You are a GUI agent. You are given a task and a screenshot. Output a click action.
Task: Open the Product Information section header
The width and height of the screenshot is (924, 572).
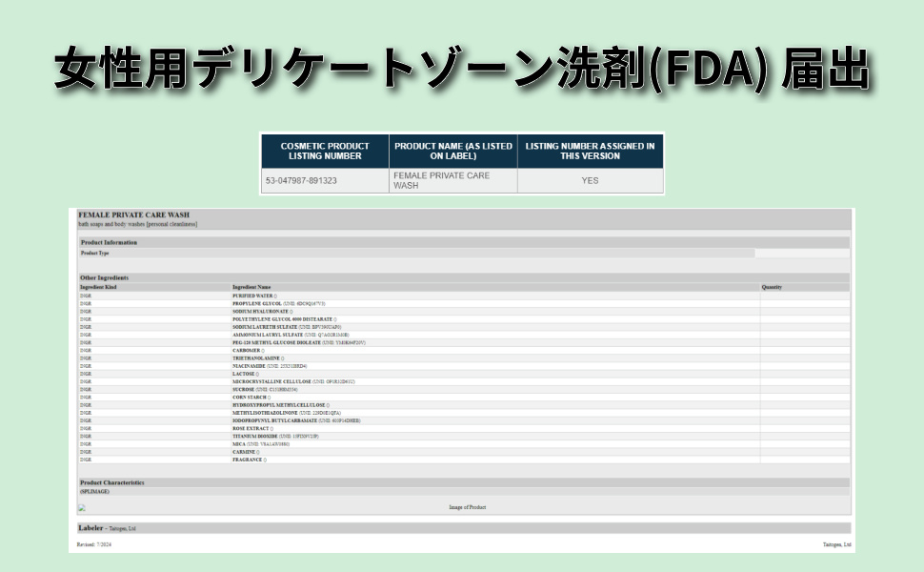click(x=109, y=242)
